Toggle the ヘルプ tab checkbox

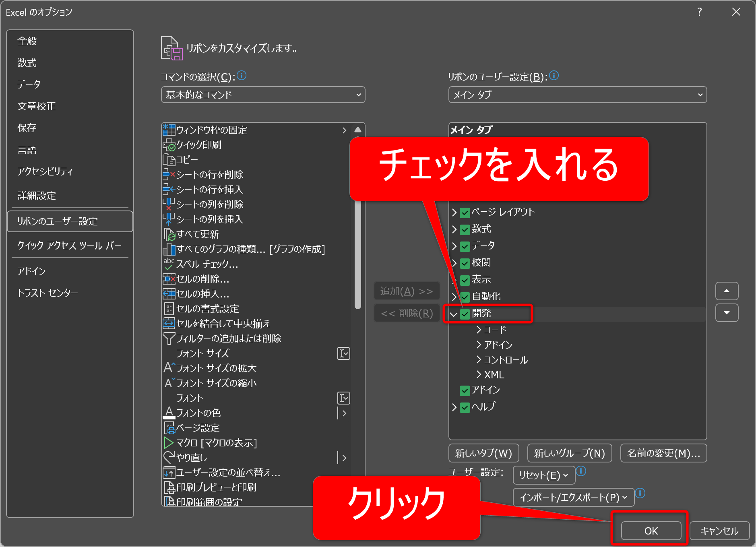coord(465,407)
